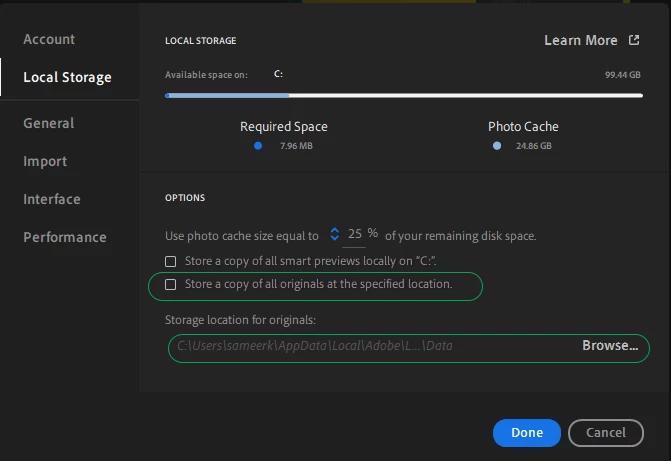Browse for originals storage location
This screenshot has width=671, height=461.
point(610,345)
